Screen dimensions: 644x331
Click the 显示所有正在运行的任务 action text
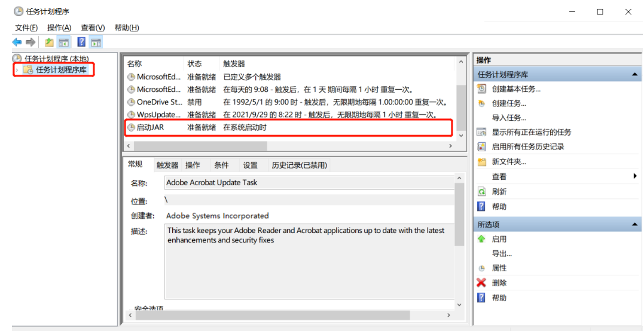point(532,132)
